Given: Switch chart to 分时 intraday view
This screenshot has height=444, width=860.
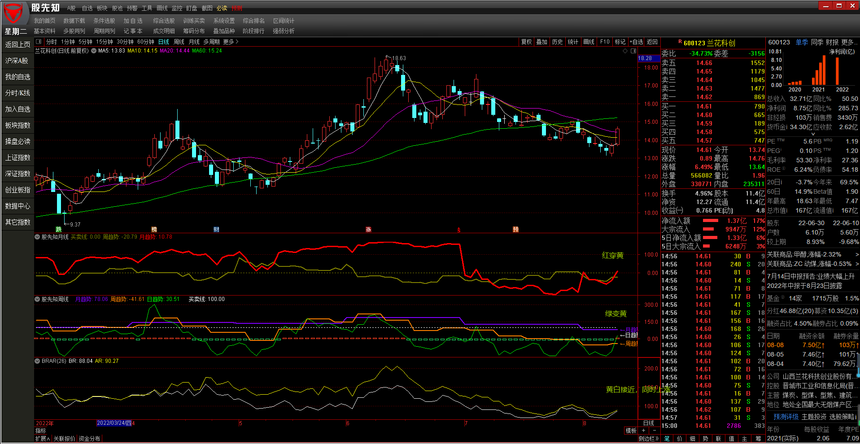Looking at the screenshot, I should [52, 42].
